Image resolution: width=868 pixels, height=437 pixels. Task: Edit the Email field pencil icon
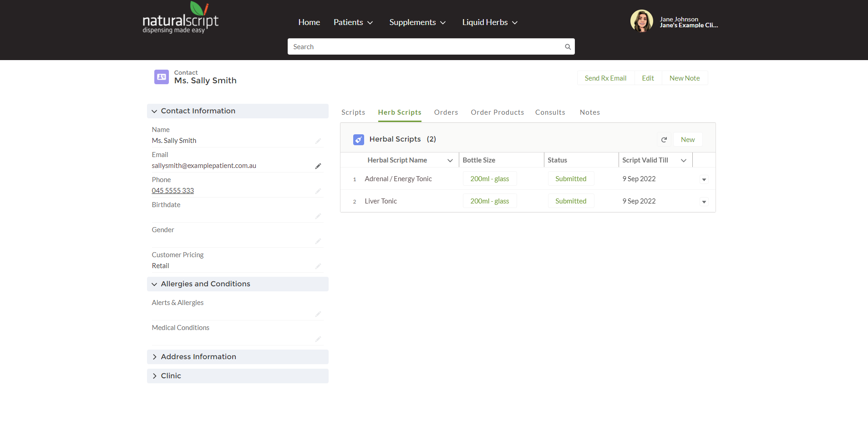coord(318,166)
